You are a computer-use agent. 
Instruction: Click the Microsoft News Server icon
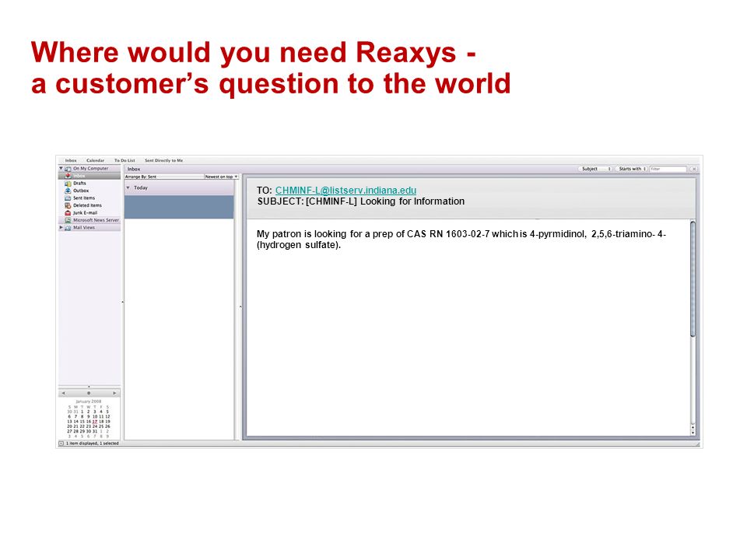68,220
